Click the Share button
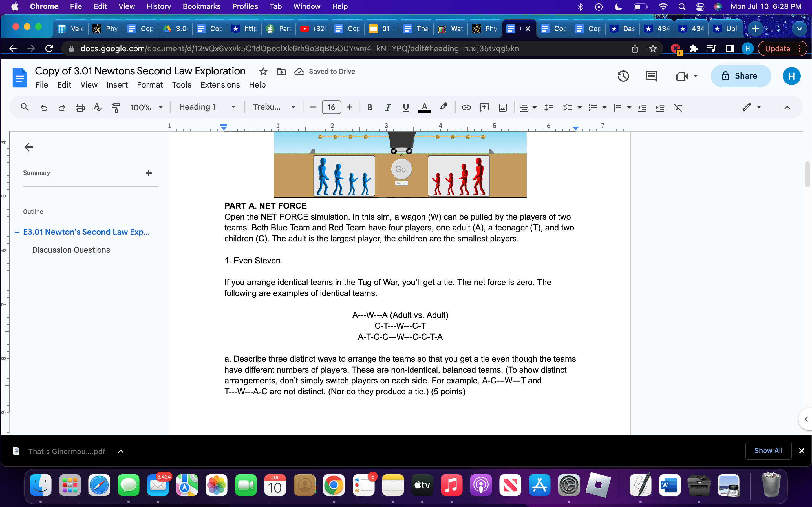Image resolution: width=812 pixels, height=507 pixels. coord(741,76)
